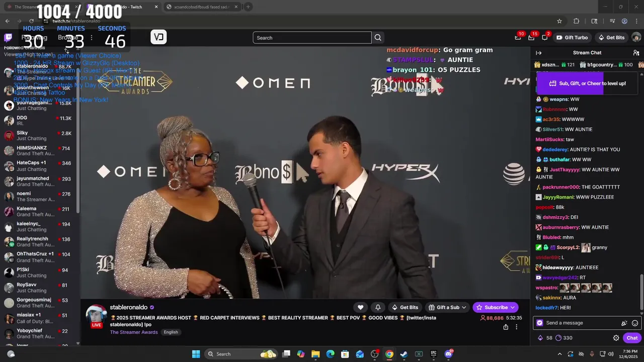Image resolution: width=644 pixels, height=362 pixels.
Task: Open the user profile avatar menu
Action: tap(636, 38)
